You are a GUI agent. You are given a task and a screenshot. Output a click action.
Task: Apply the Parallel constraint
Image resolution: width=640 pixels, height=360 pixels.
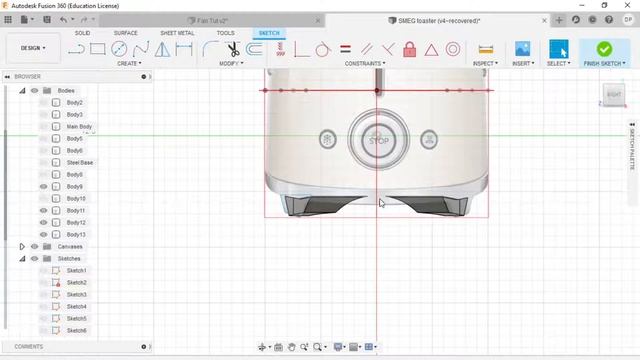367,49
